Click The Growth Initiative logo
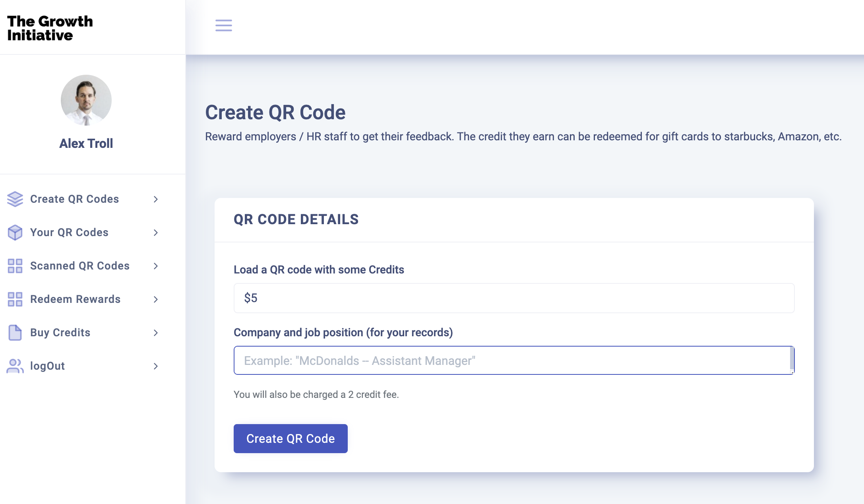Screen dimensions: 864x504 tap(50, 28)
